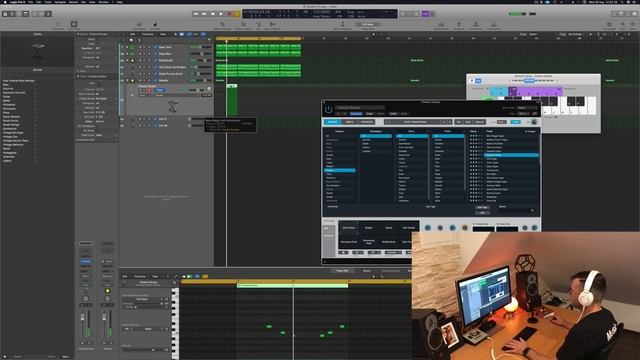
Task: Toggle the red record-enable button on the selected track
Action: (x=149, y=90)
